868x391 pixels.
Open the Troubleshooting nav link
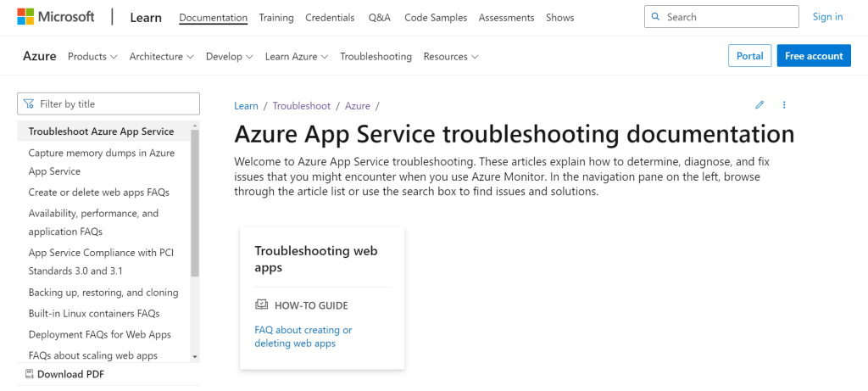click(376, 57)
